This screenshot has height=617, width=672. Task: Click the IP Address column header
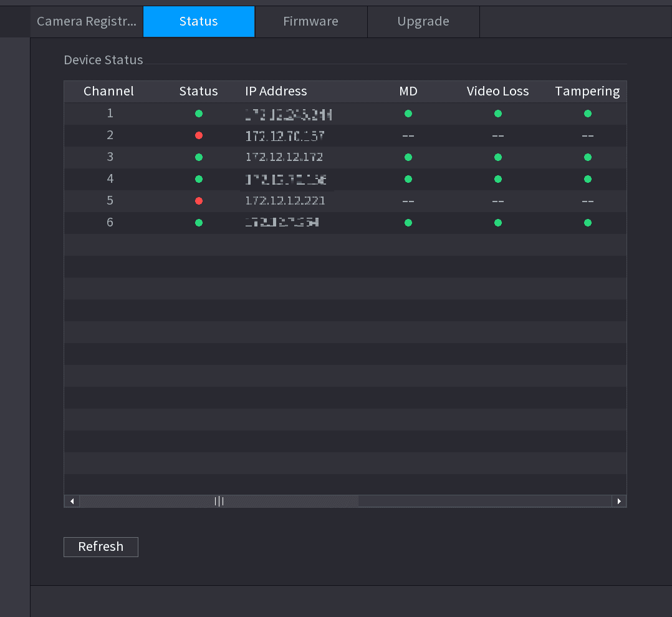click(x=276, y=91)
